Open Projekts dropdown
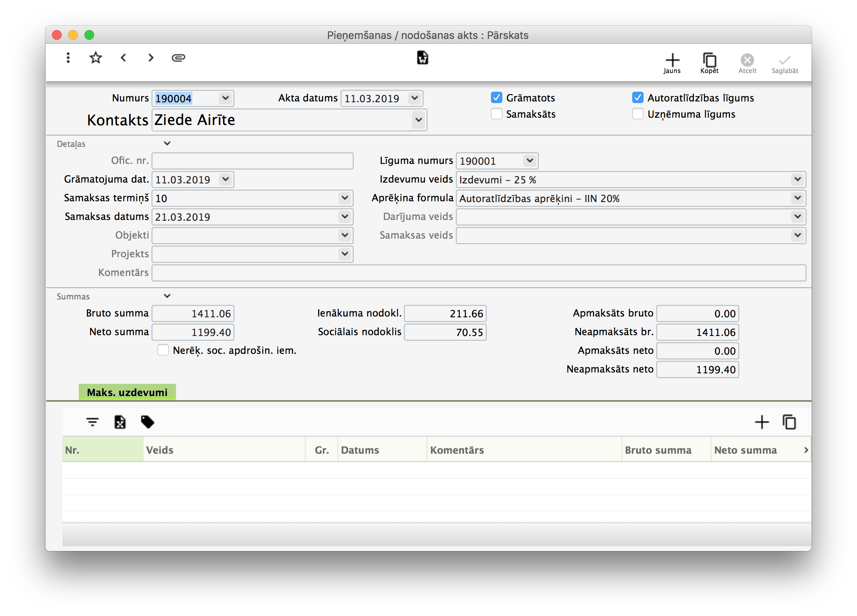Screen dimensions: 857x616 (345, 254)
